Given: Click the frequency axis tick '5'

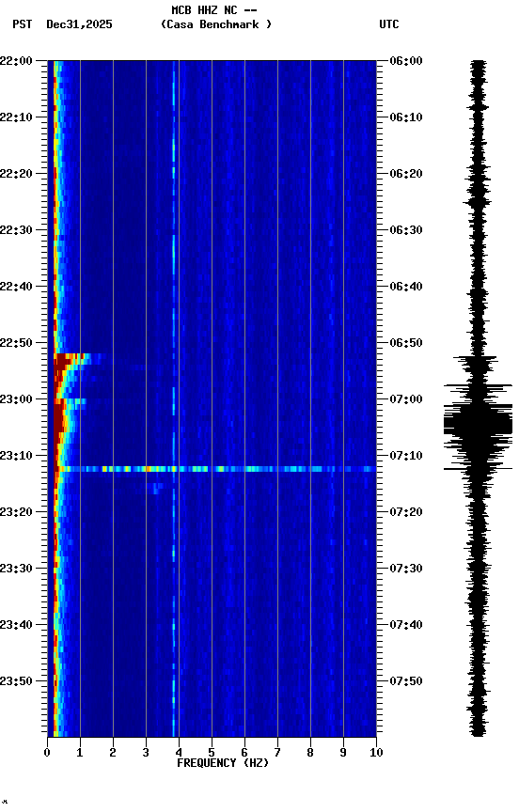Looking at the screenshot, I should [212, 753].
